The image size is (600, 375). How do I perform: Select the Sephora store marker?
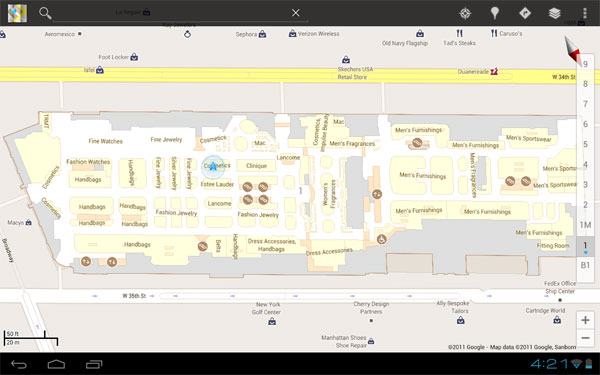[x=262, y=34]
